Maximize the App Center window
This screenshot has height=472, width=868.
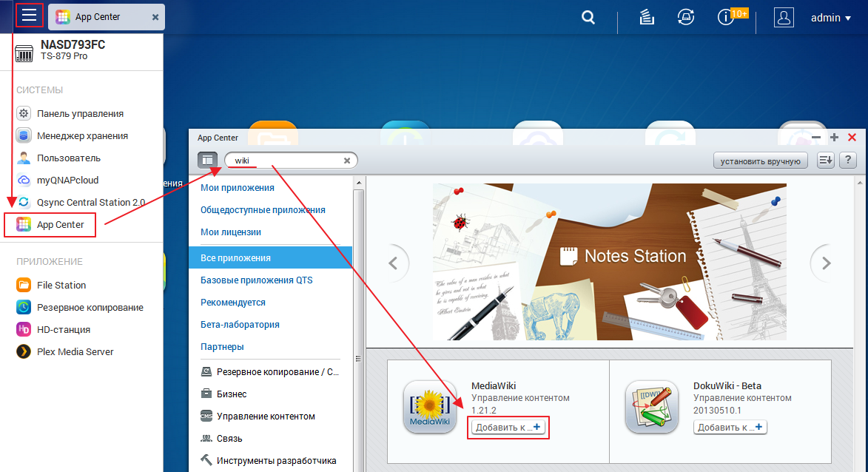pyautogui.click(x=834, y=137)
